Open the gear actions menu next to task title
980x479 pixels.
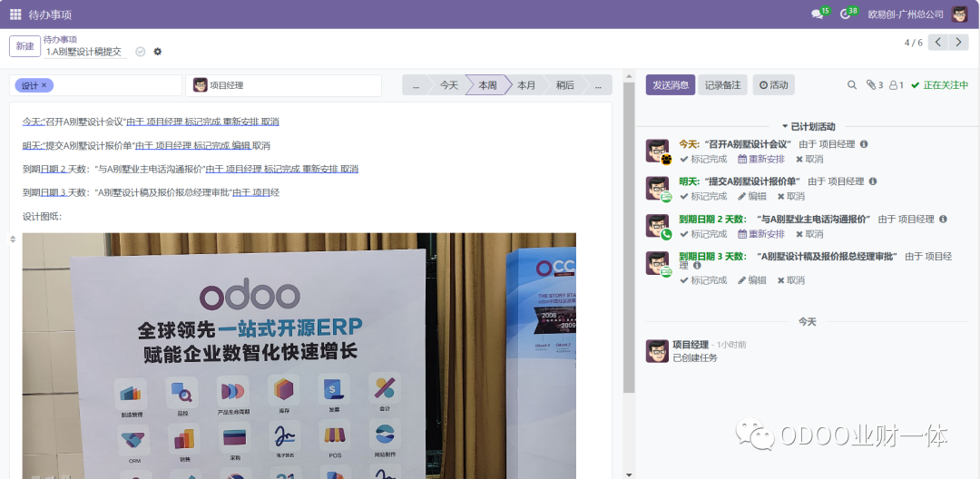point(158,52)
